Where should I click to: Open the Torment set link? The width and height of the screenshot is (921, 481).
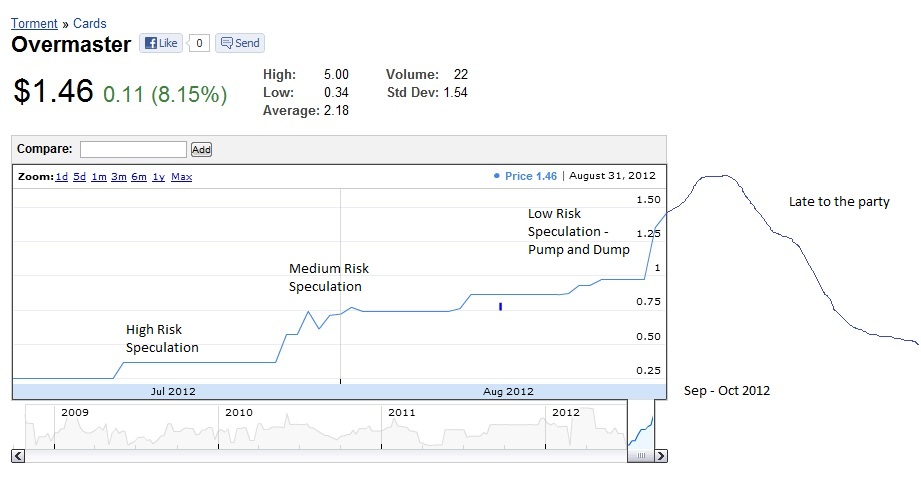(34, 23)
